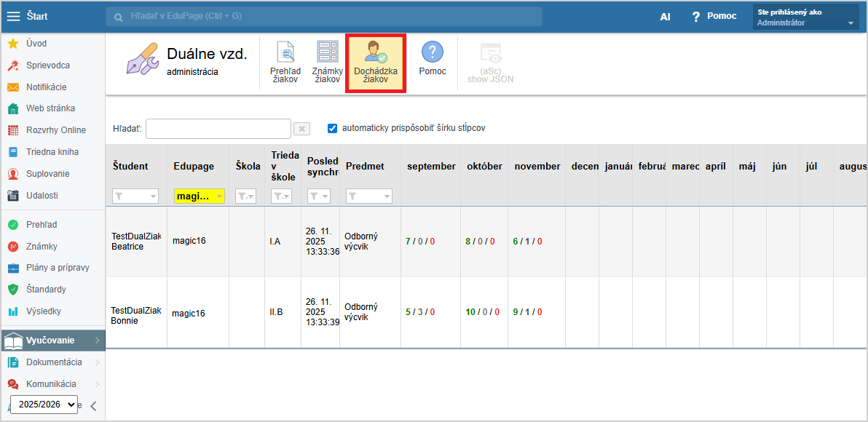Click the AI button in top bar
The image size is (868, 422).
665,17
